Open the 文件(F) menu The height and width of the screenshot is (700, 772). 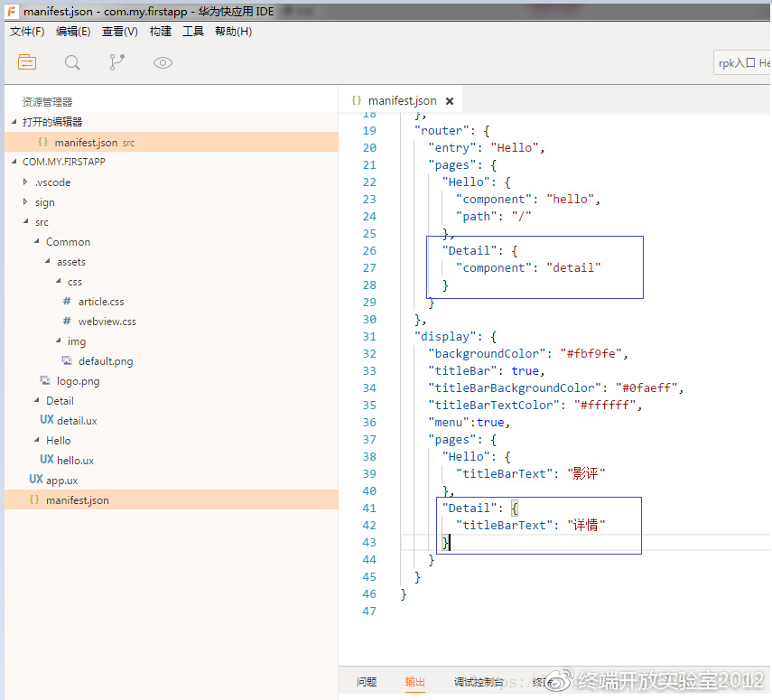click(x=27, y=32)
